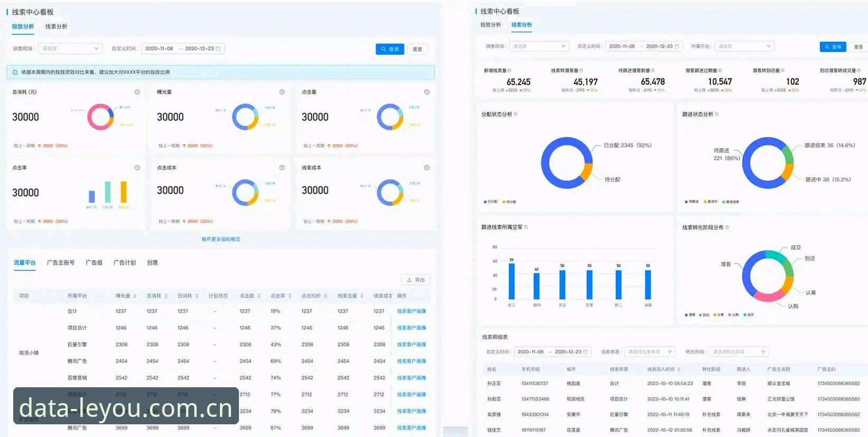Click help icon beside 总消耗 (元) card
This screenshot has height=437, width=868.
137,92
